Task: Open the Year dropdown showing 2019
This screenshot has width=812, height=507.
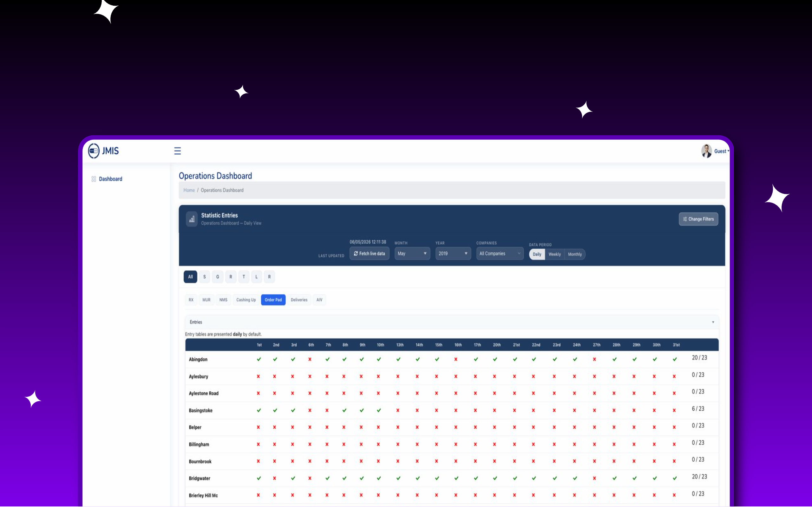Action: [x=453, y=253]
